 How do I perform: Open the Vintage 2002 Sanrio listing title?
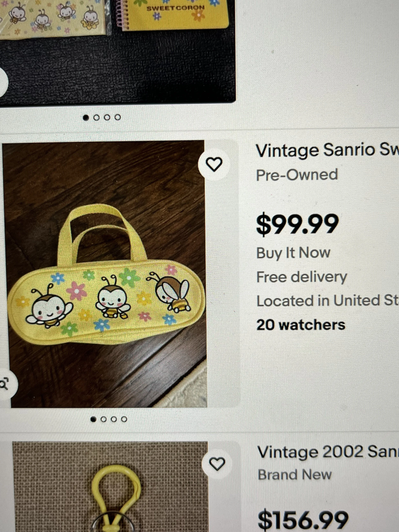tap(328, 452)
